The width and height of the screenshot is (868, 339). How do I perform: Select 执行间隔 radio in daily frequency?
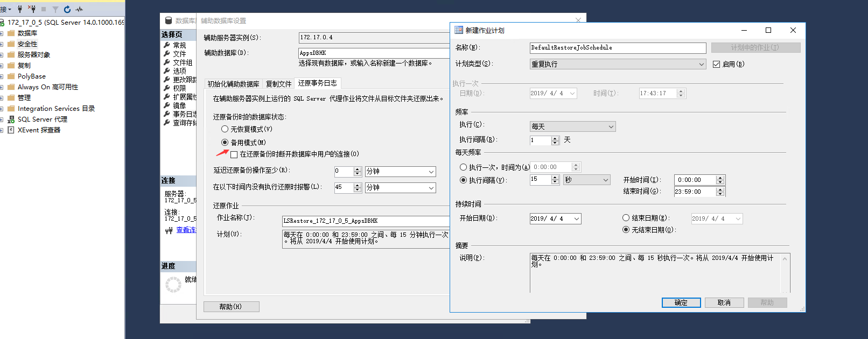[463, 180]
